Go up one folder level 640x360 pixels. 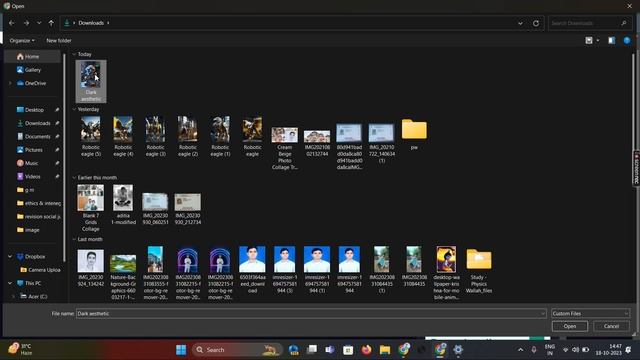pos(51,23)
